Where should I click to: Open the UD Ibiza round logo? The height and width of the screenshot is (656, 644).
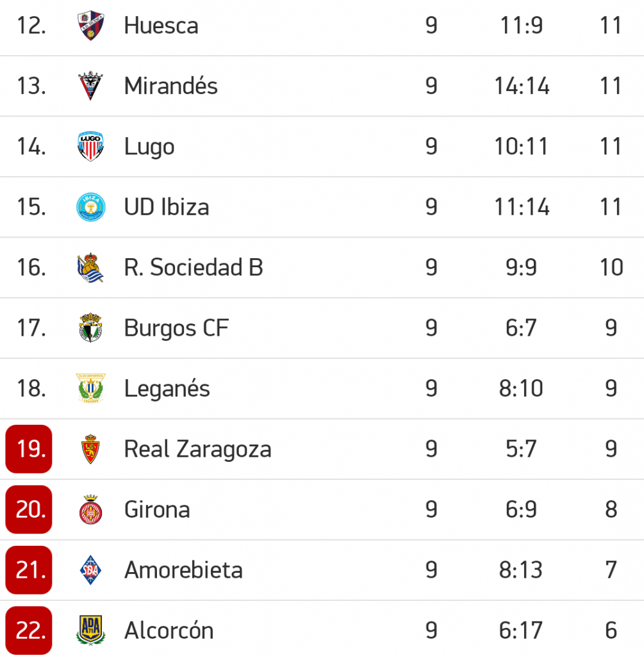coord(90,207)
